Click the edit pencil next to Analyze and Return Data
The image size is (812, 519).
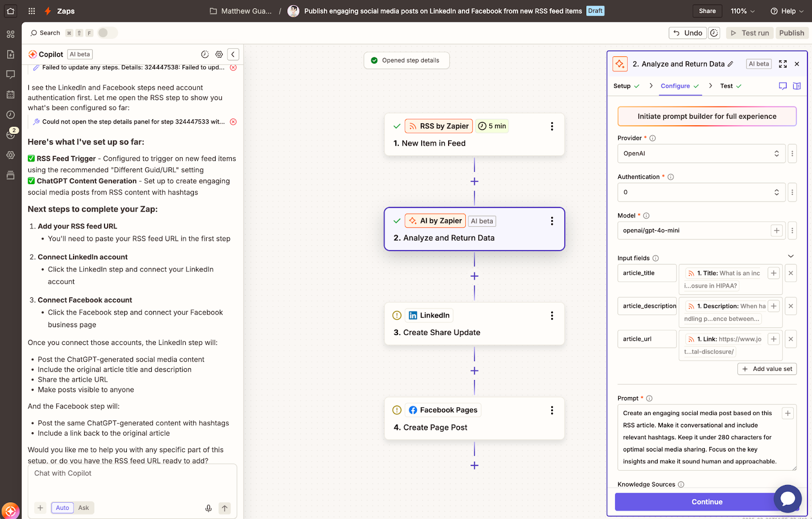pyautogui.click(x=731, y=64)
